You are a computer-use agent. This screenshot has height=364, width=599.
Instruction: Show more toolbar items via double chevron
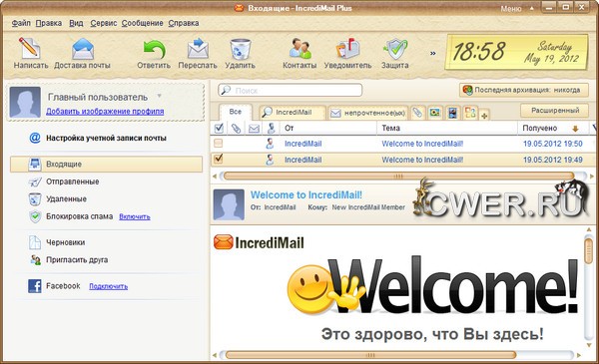(432, 53)
